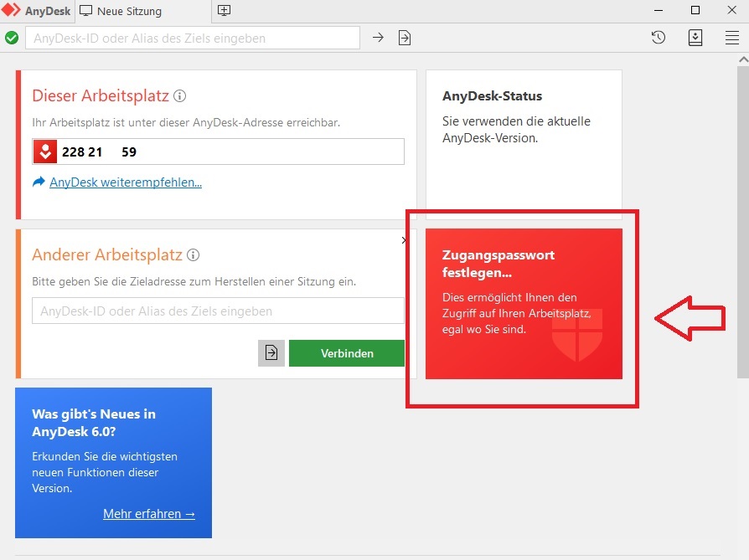Open the Neue Sitzung tab

[x=142, y=11]
